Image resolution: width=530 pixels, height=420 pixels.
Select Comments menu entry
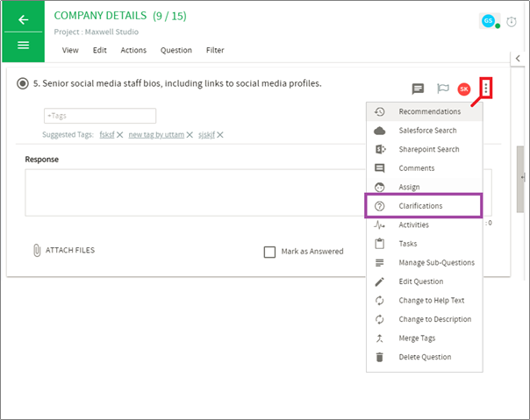(x=424, y=168)
